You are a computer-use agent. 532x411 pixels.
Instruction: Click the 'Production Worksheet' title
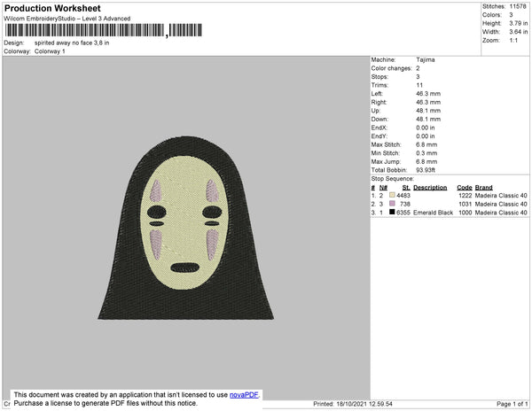(x=52, y=8)
